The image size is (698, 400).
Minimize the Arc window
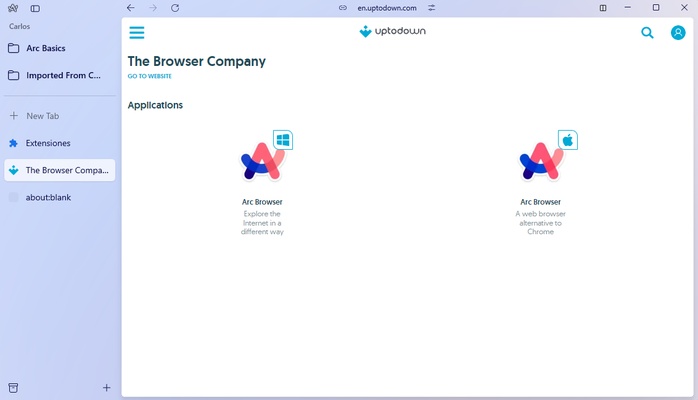pyautogui.click(x=628, y=8)
